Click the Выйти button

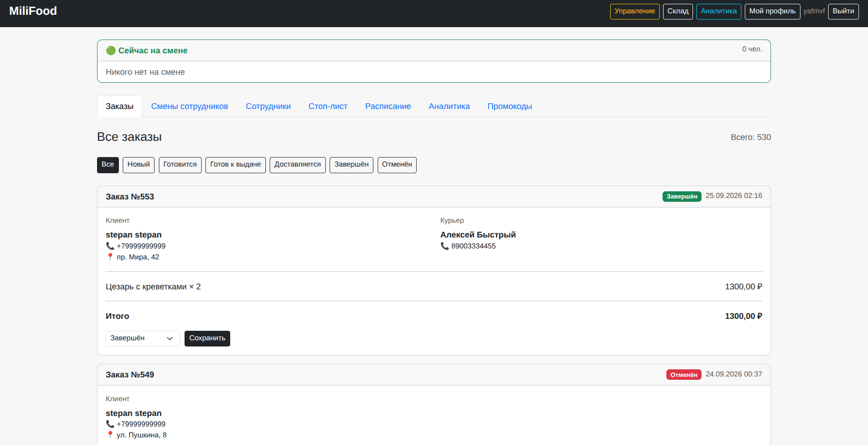(843, 11)
